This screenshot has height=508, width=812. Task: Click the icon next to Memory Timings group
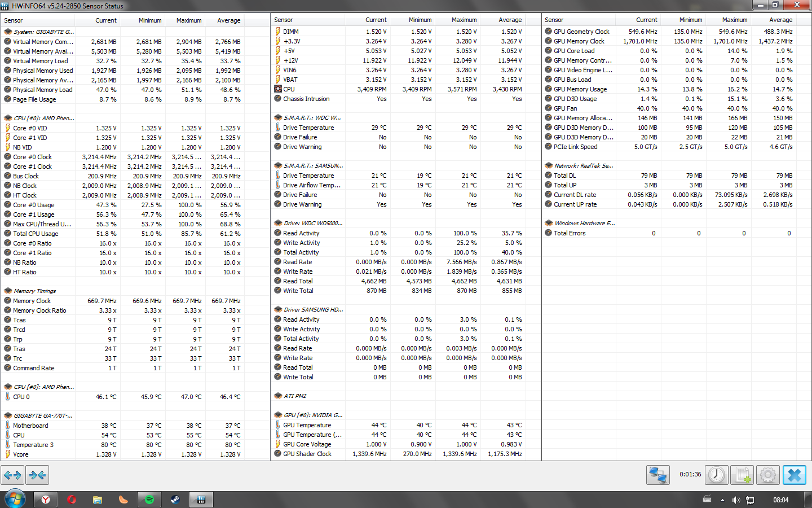(x=8, y=291)
